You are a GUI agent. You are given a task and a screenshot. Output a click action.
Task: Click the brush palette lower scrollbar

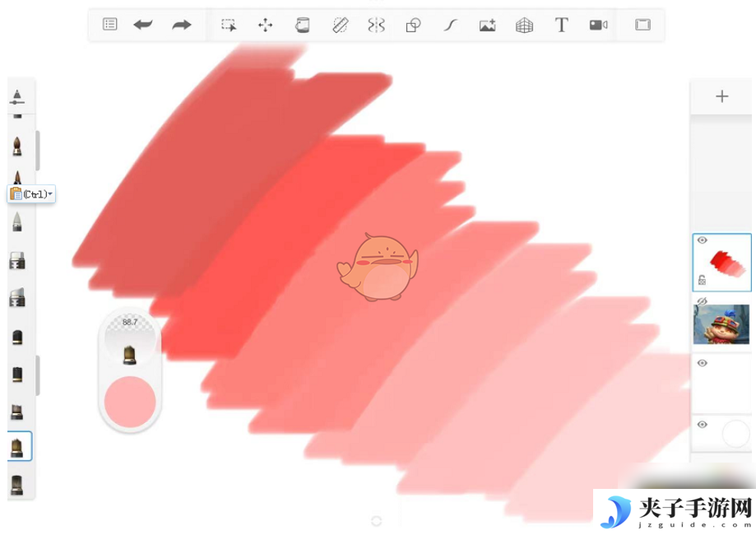[38, 375]
